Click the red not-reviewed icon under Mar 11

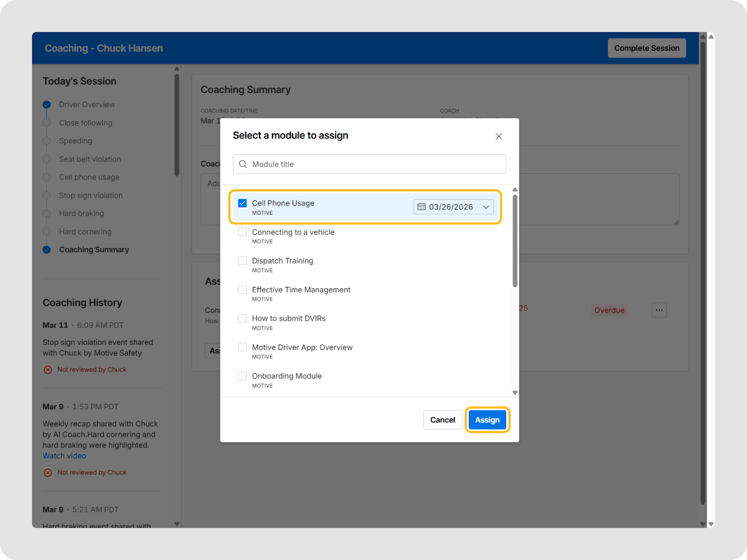click(48, 370)
